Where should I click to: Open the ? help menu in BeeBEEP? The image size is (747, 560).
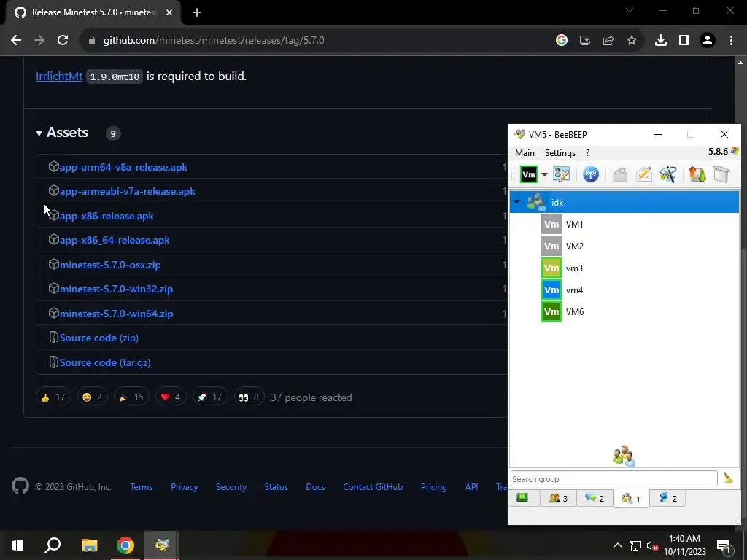point(587,153)
